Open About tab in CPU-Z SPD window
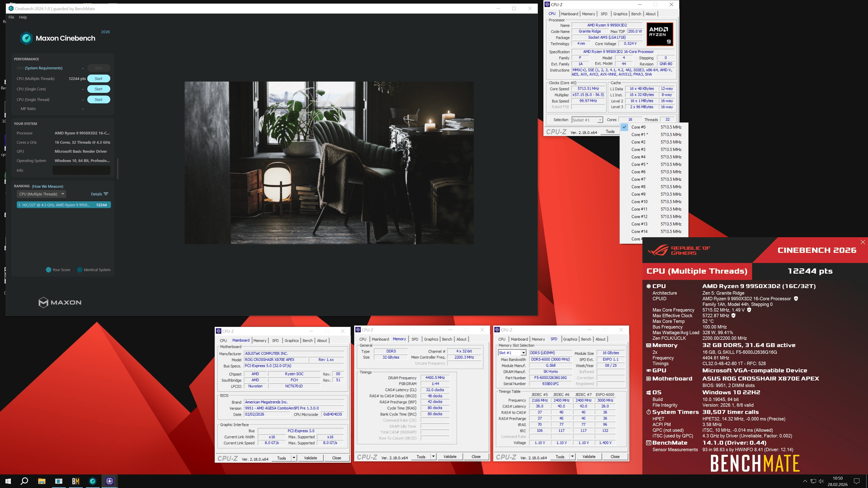The image size is (868, 488). tap(600, 339)
